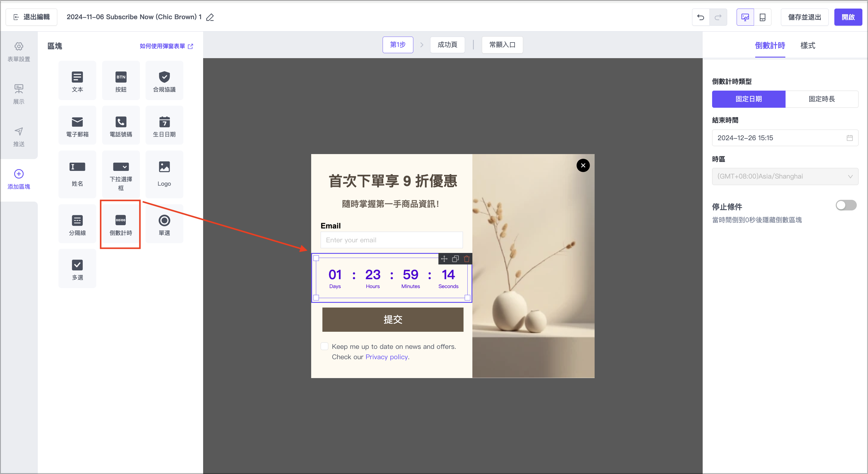Duplicate the selected countdown block
Screen dimensions: 868x474
[x=455, y=259]
